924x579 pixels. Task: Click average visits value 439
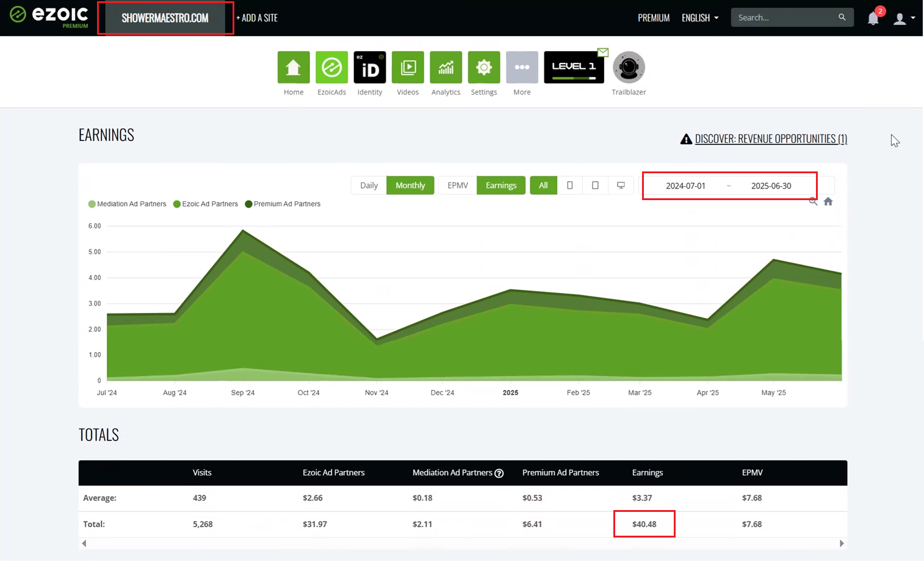pos(200,498)
